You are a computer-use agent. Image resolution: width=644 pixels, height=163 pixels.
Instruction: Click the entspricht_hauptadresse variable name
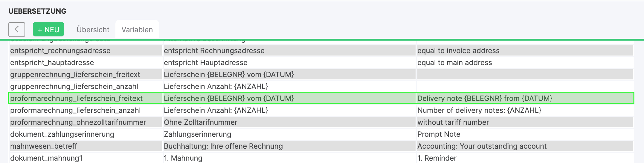(x=52, y=63)
